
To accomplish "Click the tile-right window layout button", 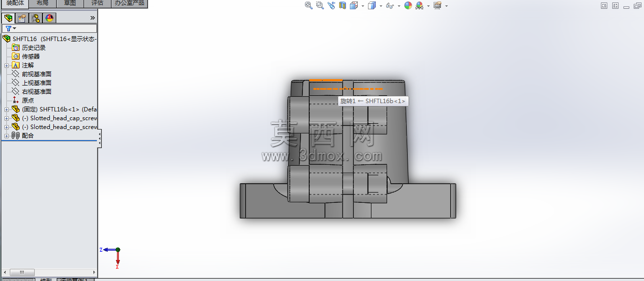I will 615,6.
